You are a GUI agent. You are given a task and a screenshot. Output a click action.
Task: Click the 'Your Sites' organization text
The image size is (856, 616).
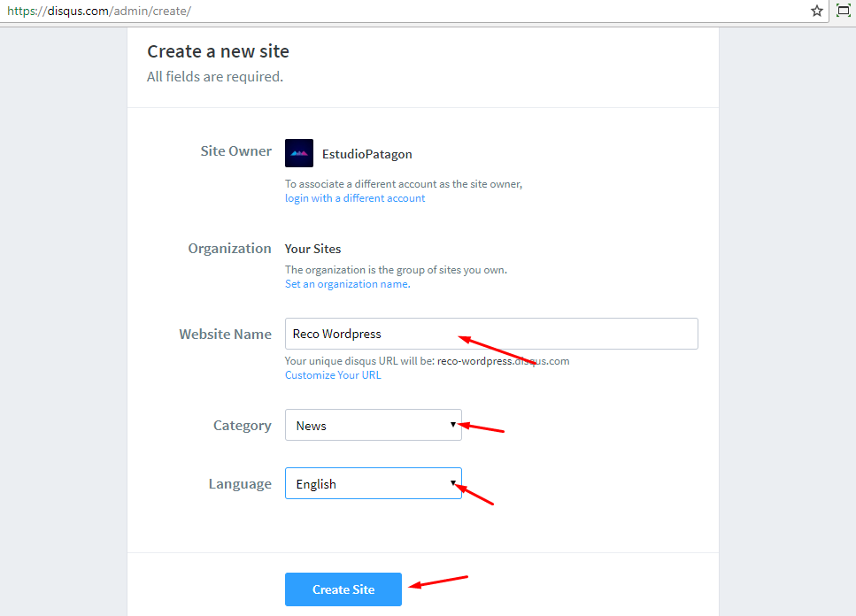312,249
